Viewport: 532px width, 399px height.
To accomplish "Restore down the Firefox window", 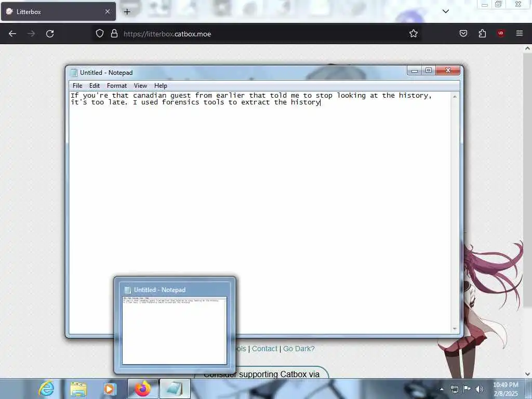I will pos(498,4).
